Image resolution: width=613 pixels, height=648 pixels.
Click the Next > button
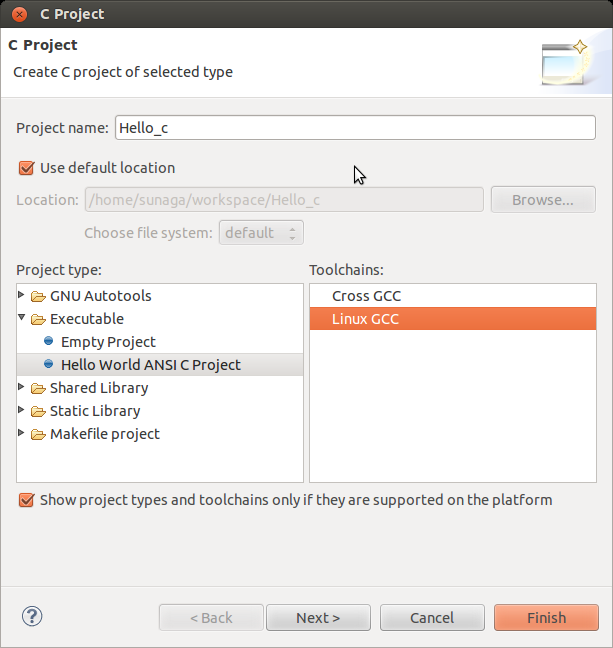pos(318,618)
